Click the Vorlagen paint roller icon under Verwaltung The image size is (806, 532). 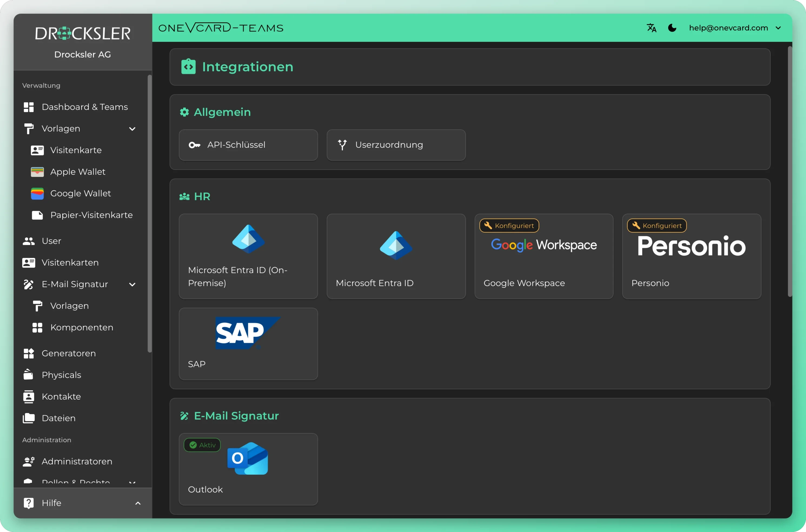[x=28, y=129]
